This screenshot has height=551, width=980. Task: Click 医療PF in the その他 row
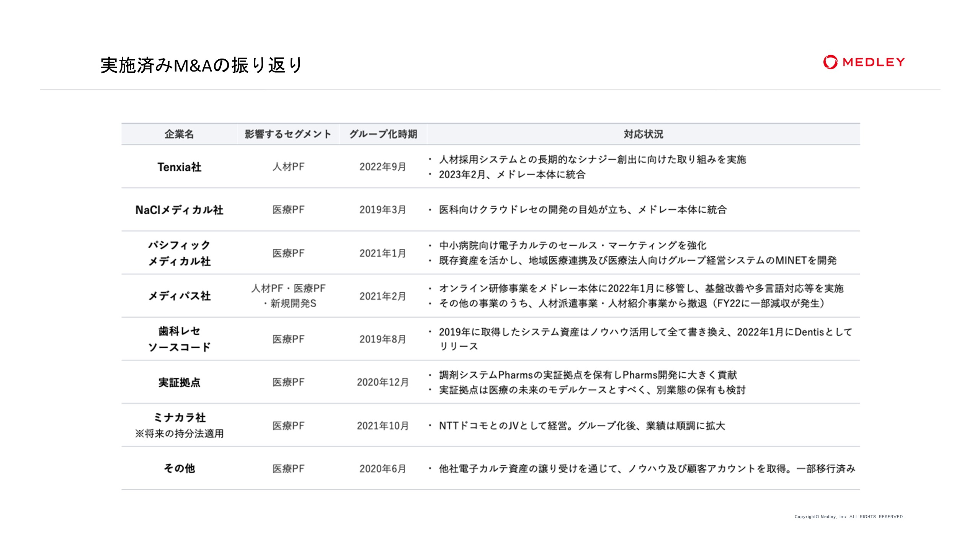pyautogui.click(x=288, y=468)
